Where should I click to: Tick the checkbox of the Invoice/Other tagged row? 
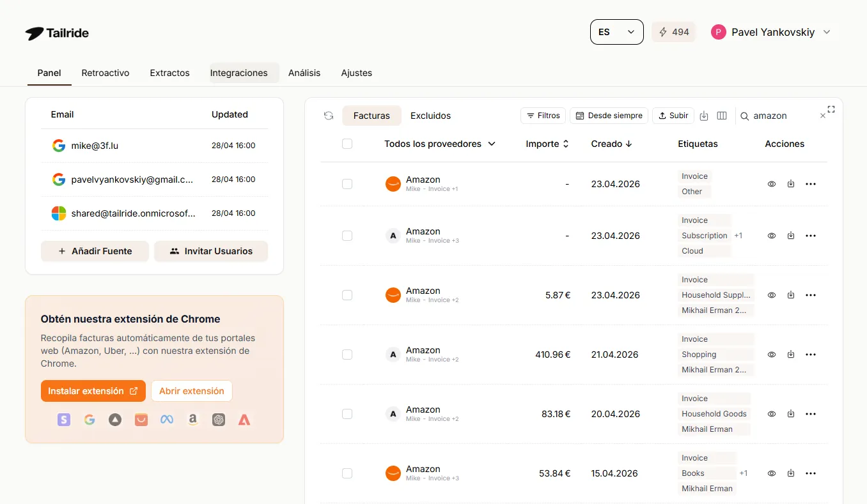coord(347,184)
